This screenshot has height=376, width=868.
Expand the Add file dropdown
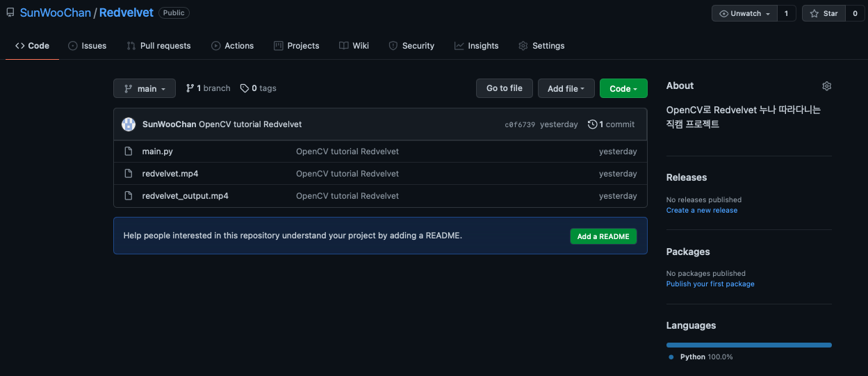[566, 88]
